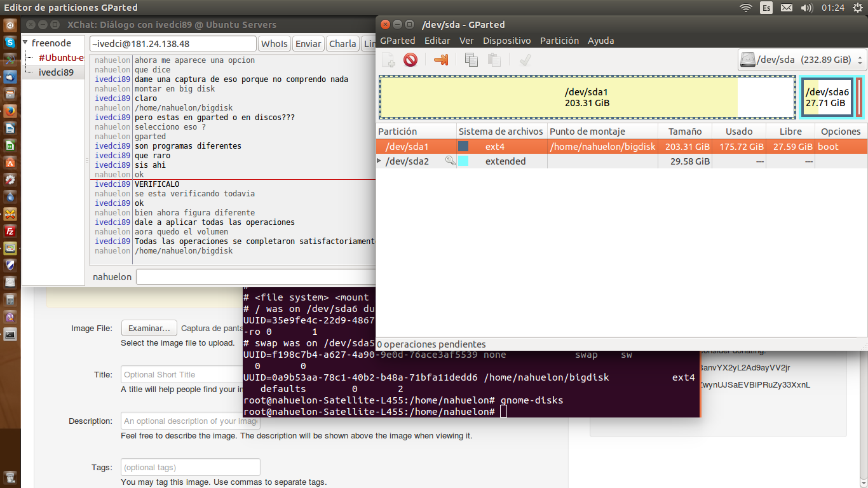Image resolution: width=868 pixels, height=488 pixels.
Task: Sort by Usado column header
Action: (x=739, y=132)
